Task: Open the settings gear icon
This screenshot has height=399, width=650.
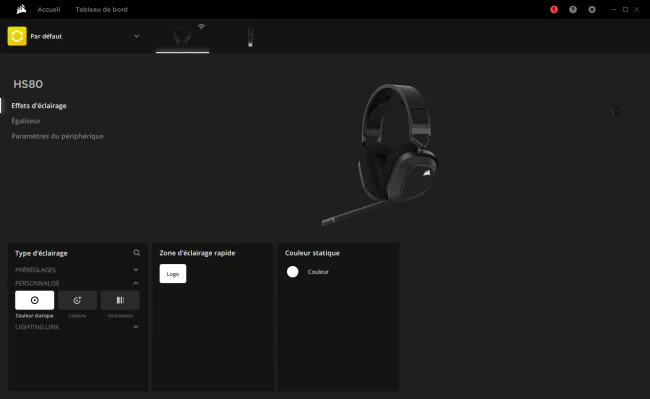Action: click(592, 10)
